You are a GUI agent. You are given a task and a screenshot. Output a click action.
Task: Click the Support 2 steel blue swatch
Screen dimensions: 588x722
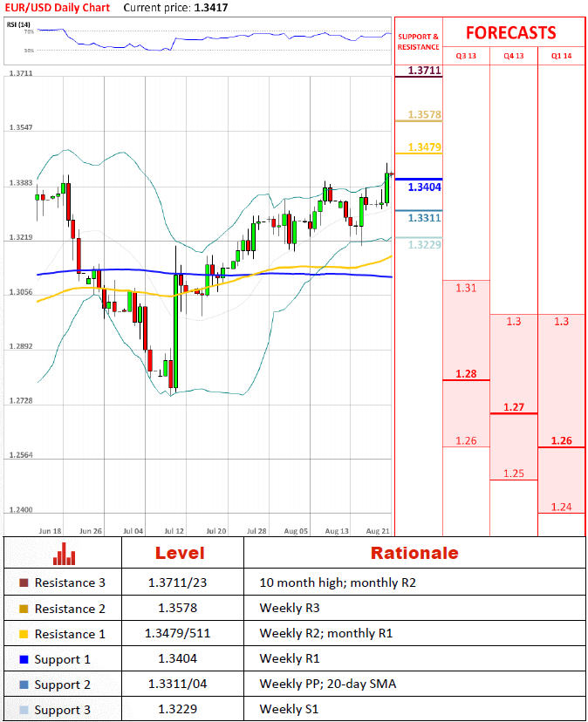point(24,685)
